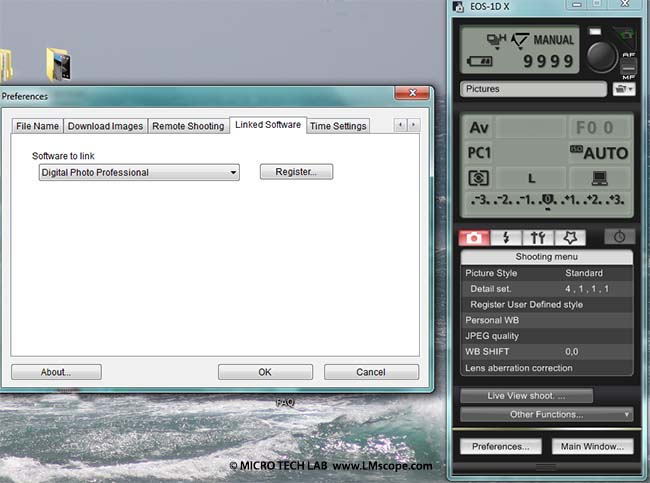Viewport: 650px width, 483px height.
Task: Click the Register... button
Action: (x=296, y=172)
